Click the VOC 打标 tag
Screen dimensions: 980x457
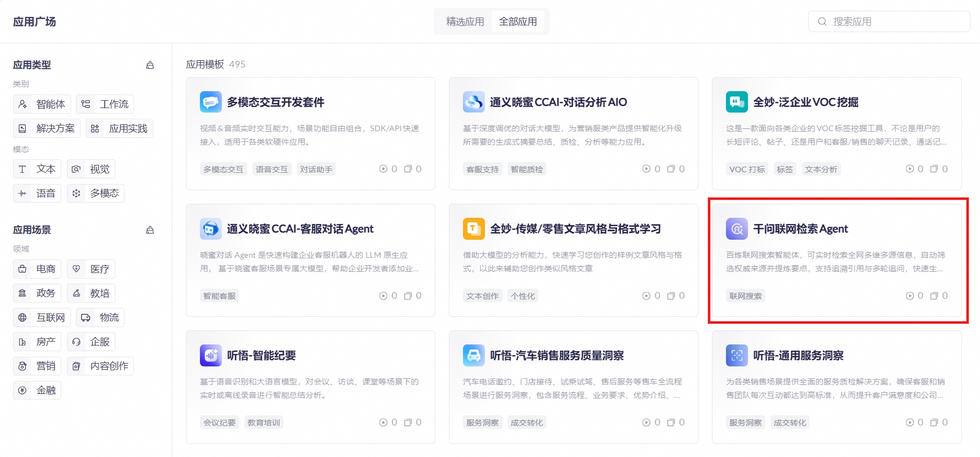tap(747, 169)
